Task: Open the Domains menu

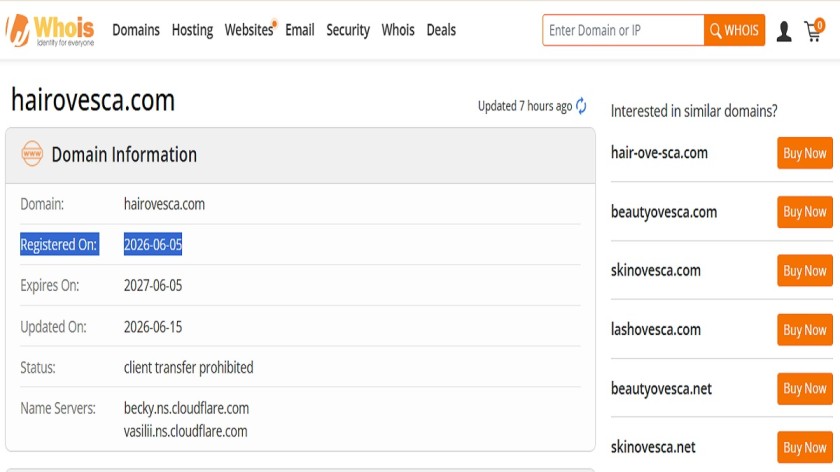Action: (136, 30)
